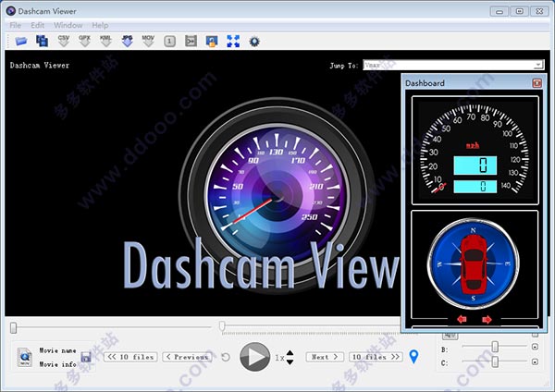The height and width of the screenshot is (392, 555).
Task: Click the video position slider handle
Action: tap(13, 327)
